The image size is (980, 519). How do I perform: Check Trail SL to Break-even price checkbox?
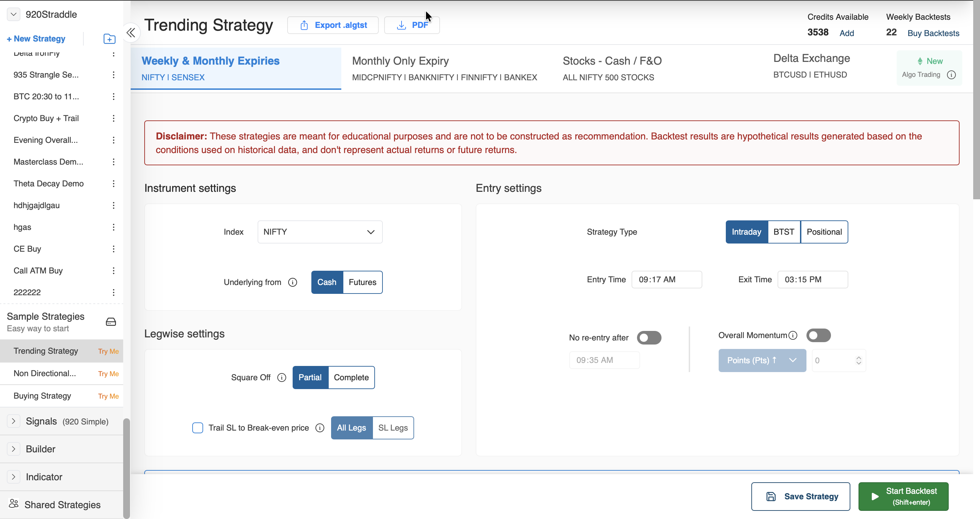pos(197,428)
